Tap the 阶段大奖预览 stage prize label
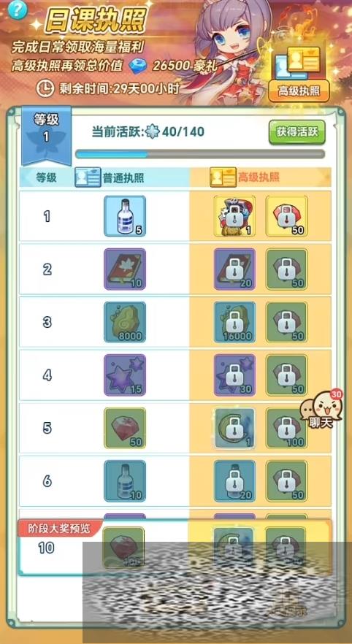The width and height of the screenshot is (352, 644). point(58,528)
